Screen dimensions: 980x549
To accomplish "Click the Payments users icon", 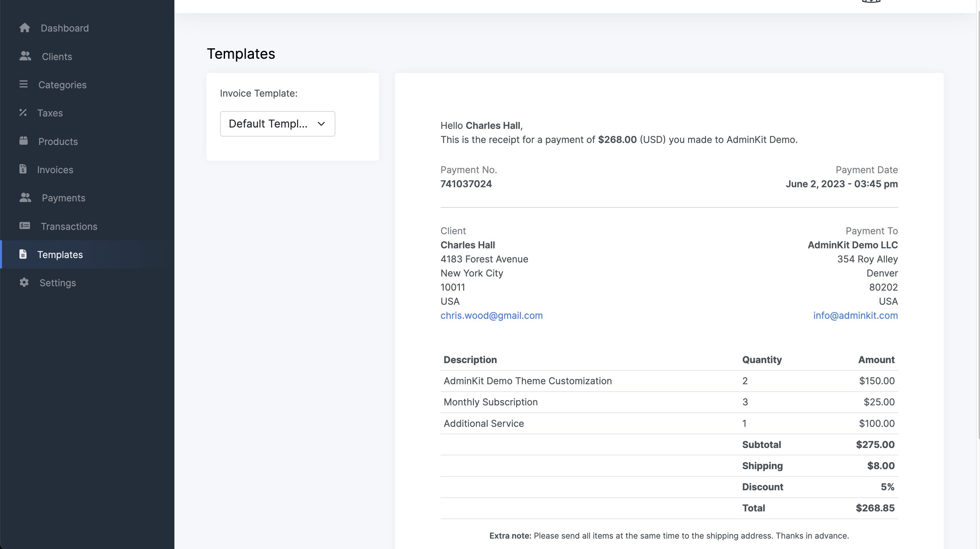I will (25, 198).
